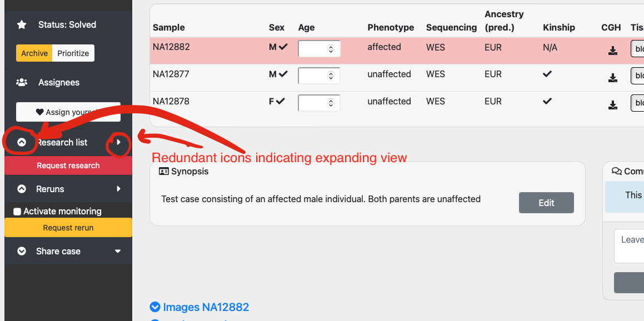This screenshot has height=321, width=644.
Task: Click the sex confirmation checkmark for NA12882
Action: click(284, 47)
